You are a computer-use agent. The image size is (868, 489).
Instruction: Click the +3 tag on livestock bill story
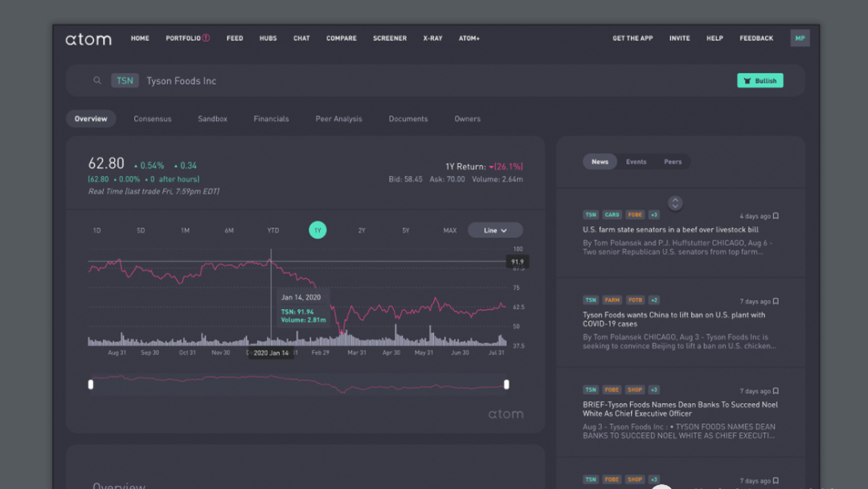tap(653, 214)
